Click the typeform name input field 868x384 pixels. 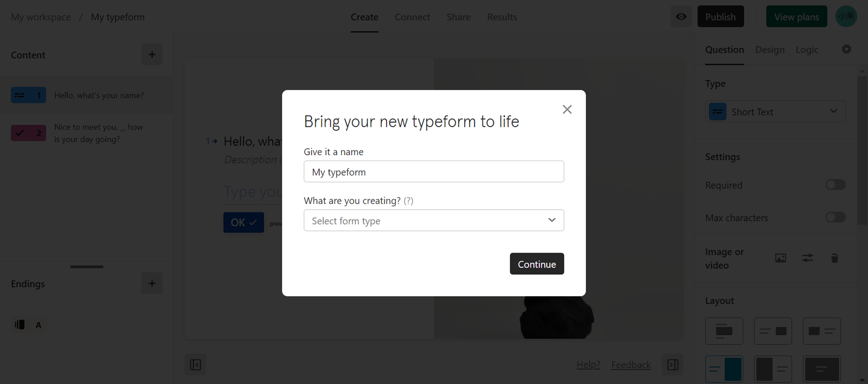click(x=434, y=172)
